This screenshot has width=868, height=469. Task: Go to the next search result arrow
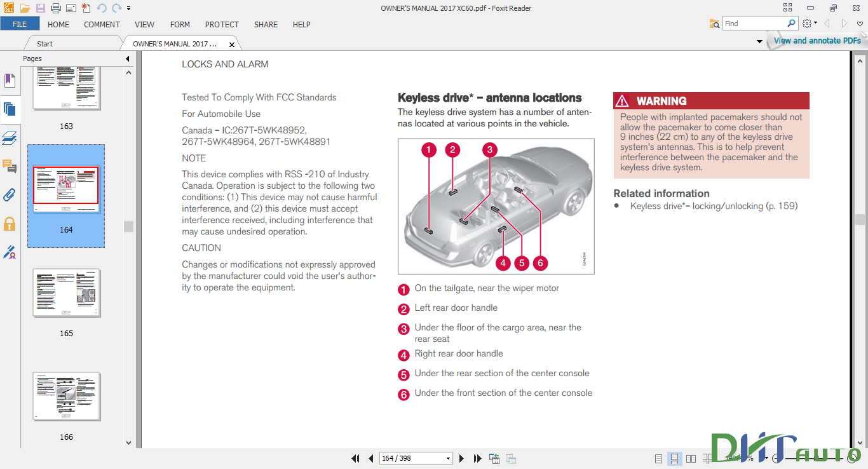(x=844, y=24)
